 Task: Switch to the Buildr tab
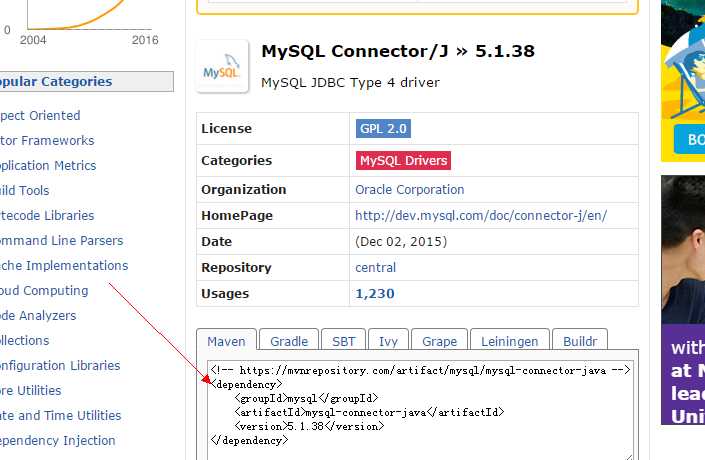click(580, 341)
